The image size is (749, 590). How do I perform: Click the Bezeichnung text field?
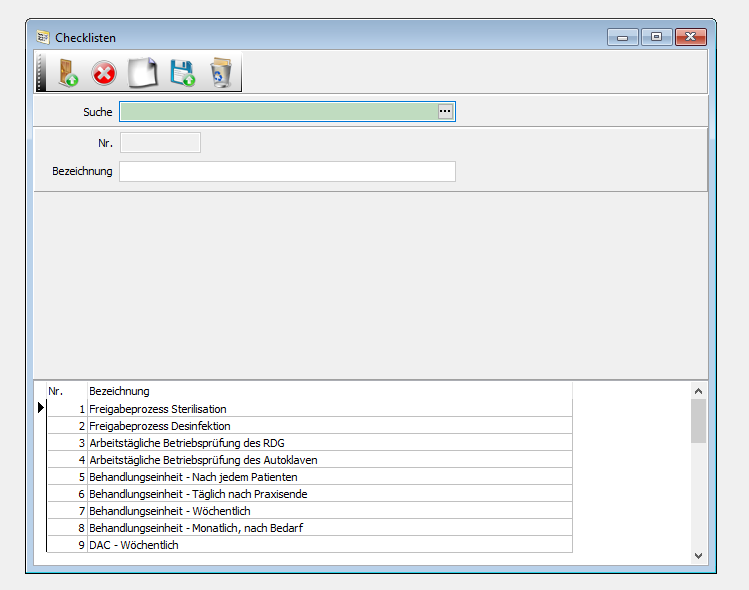(287, 172)
